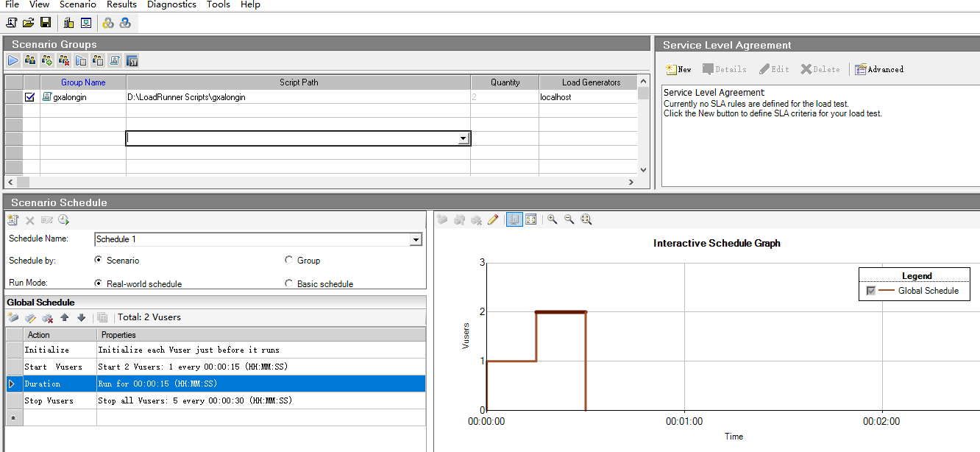This screenshot has height=452, width=980.
Task: Click the Remove Group icon with red X
Action: click(x=64, y=60)
